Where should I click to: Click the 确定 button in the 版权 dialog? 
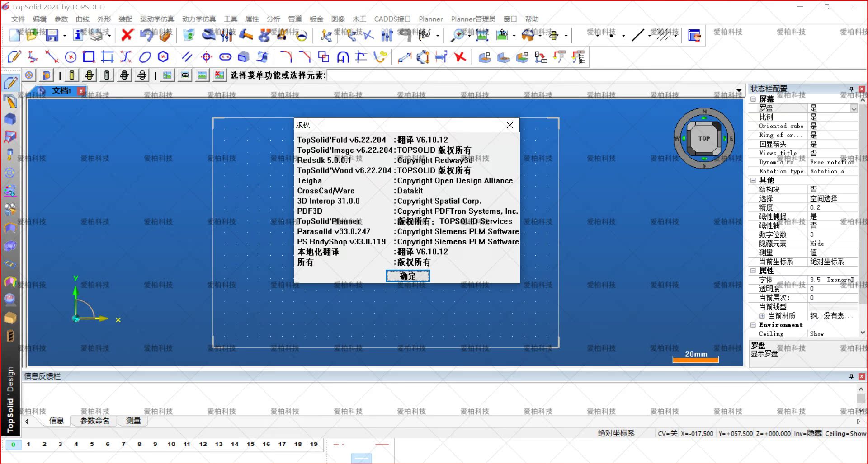click(408, 276)
